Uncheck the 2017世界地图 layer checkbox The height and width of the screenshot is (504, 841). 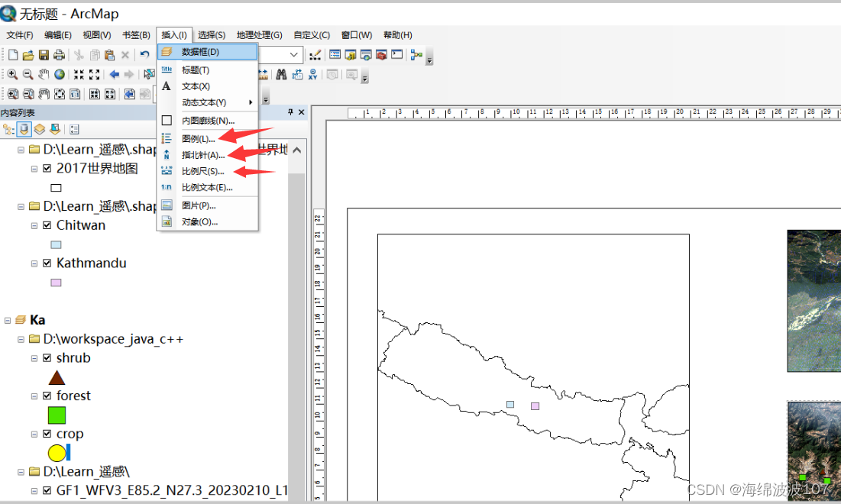click(47, 168)
